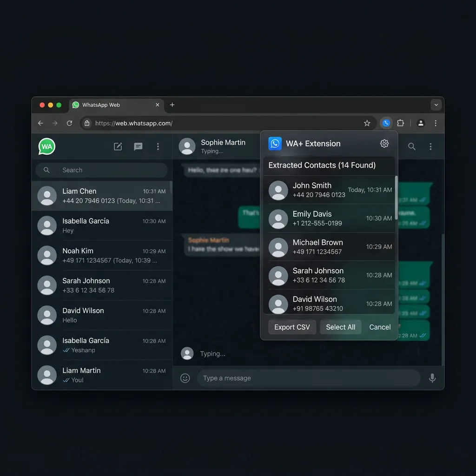Click the browser address bar URL
The height and width of the screenshot is (476, 476).
click(x=134, y=123)
